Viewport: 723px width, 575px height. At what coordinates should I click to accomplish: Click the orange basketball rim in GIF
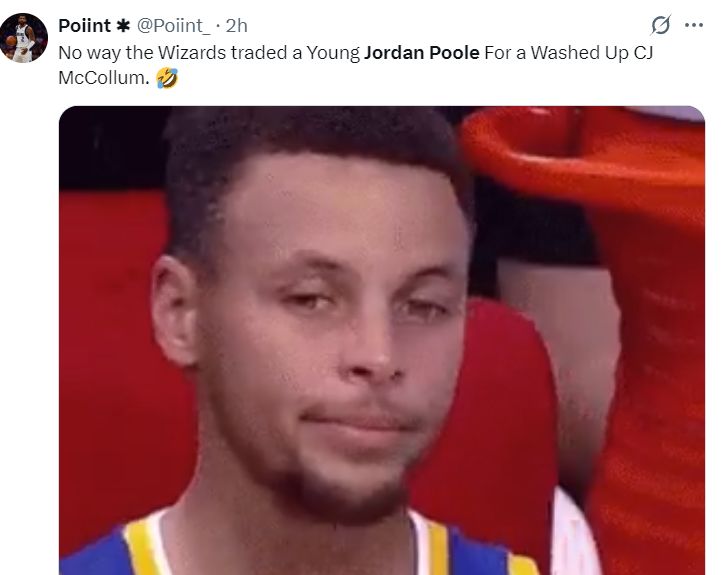tap(581, 152)
